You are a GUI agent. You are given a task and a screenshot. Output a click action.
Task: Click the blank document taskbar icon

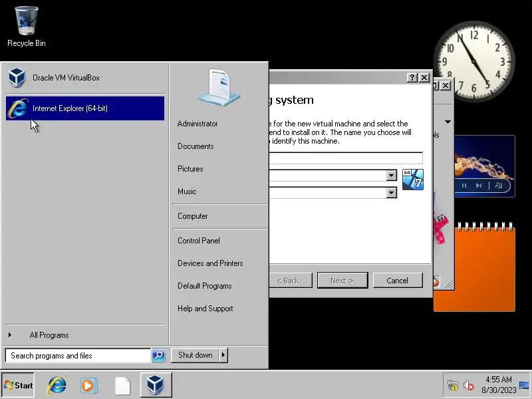coord(122,386)
